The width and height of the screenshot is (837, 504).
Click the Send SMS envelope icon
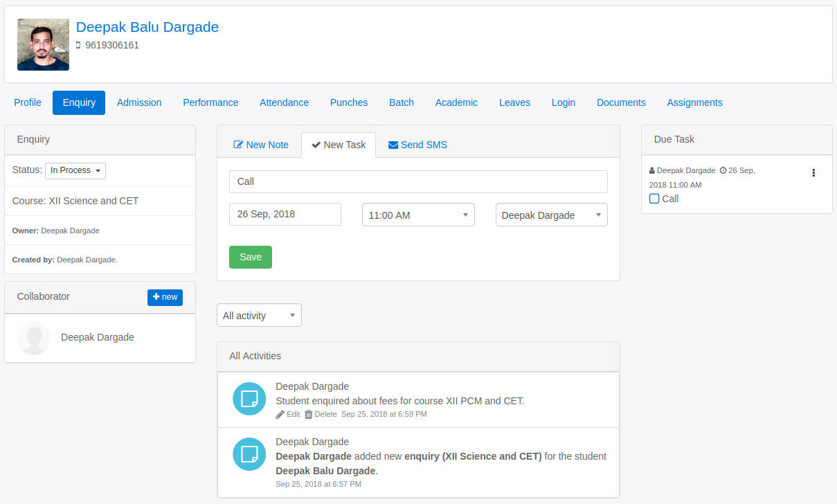tap(395, 145)
